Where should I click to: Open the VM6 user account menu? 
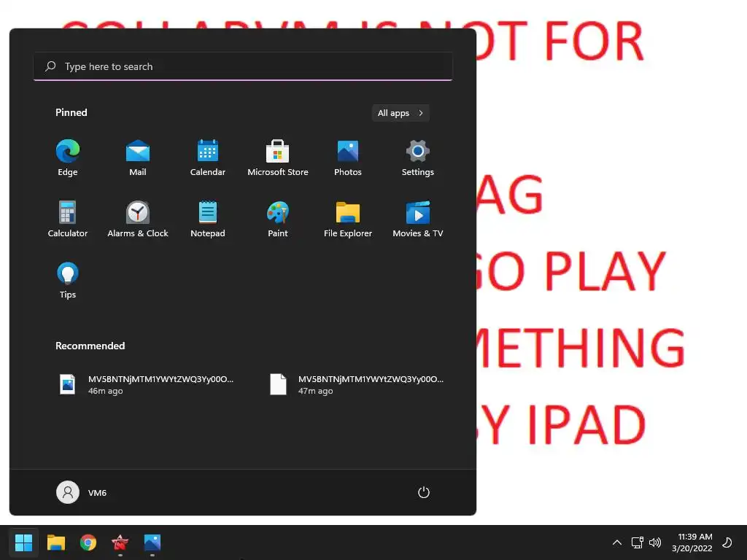[x=82, y=492]
